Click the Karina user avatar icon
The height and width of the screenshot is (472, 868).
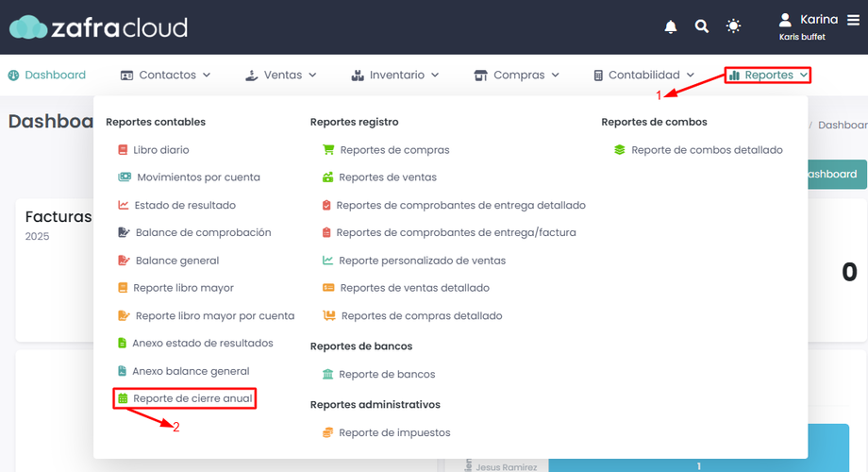pyautogui.click(x=785, y=20)
